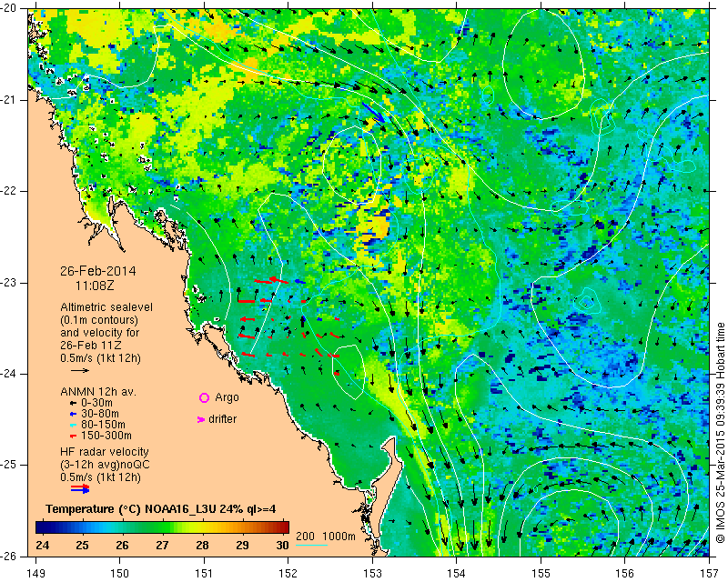Click the red and blue HF radar velocity arrows
This screenshot has height=582, width=728.
pos(80,488)
